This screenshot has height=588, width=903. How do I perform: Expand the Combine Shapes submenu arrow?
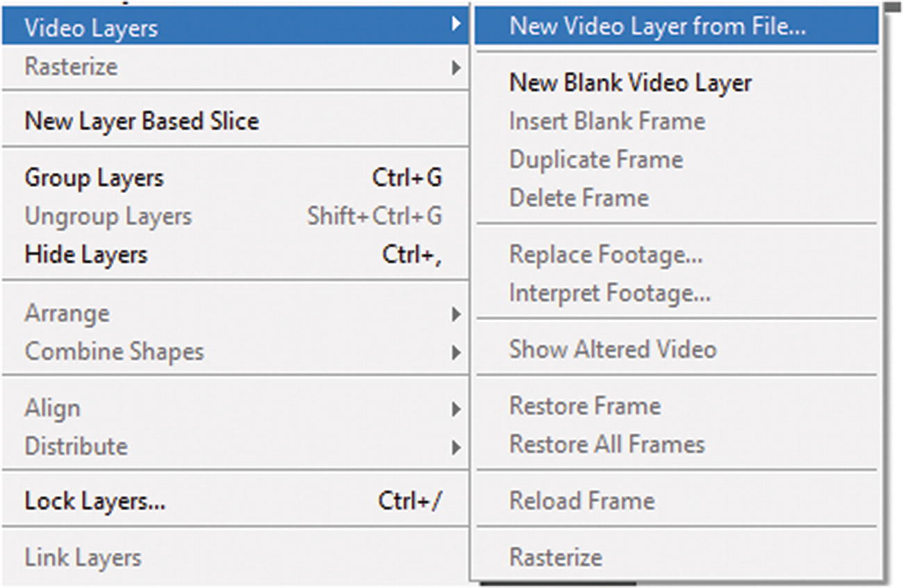pos(456,352)
